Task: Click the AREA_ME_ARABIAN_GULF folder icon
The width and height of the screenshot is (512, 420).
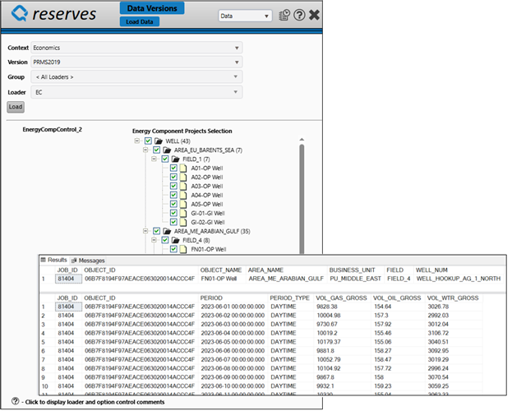Action: pos(167,231)
